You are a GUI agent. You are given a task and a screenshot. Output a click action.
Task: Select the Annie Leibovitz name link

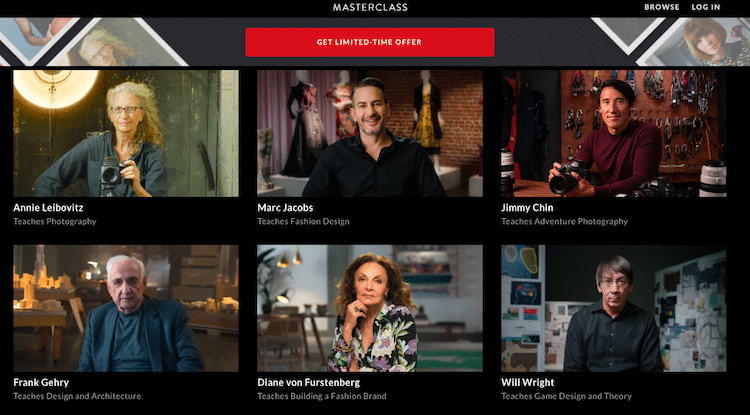tap(48, 208)
